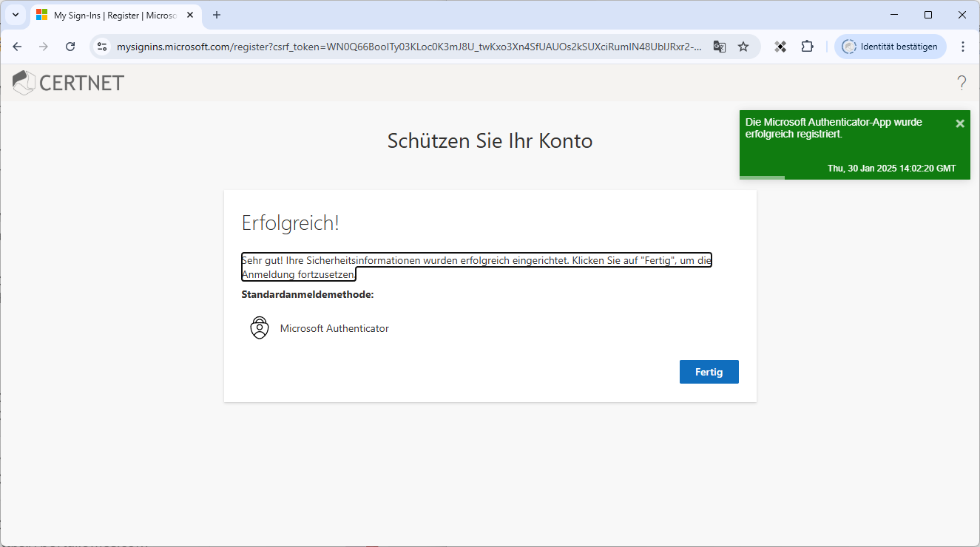
Task: Open a new tab with plus button
Action: click(x=217, y=15)
